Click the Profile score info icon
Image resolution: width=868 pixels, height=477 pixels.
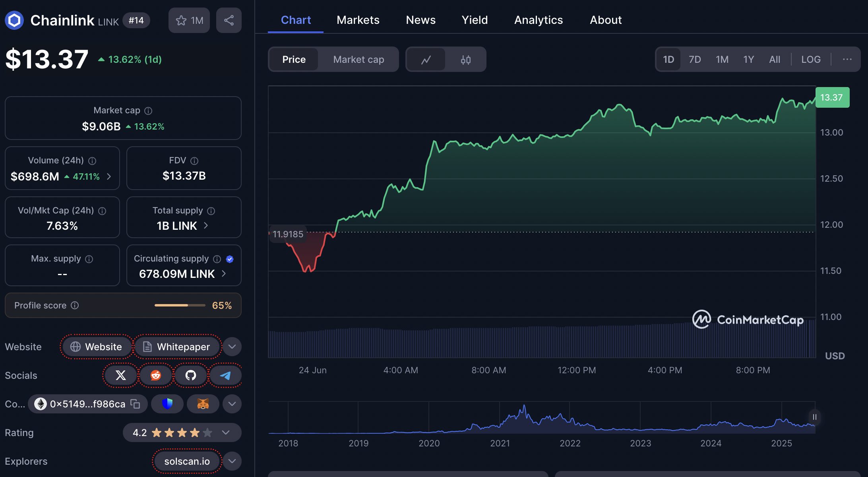coord(75,305)
